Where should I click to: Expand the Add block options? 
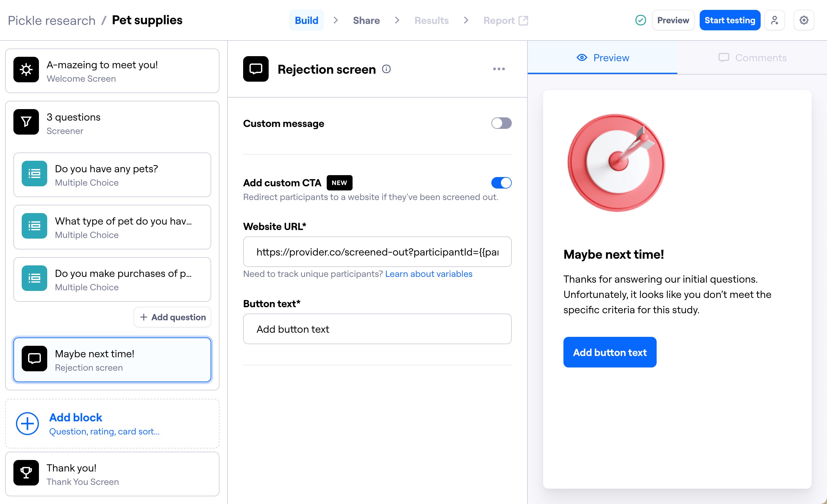[x=76, y=418]
